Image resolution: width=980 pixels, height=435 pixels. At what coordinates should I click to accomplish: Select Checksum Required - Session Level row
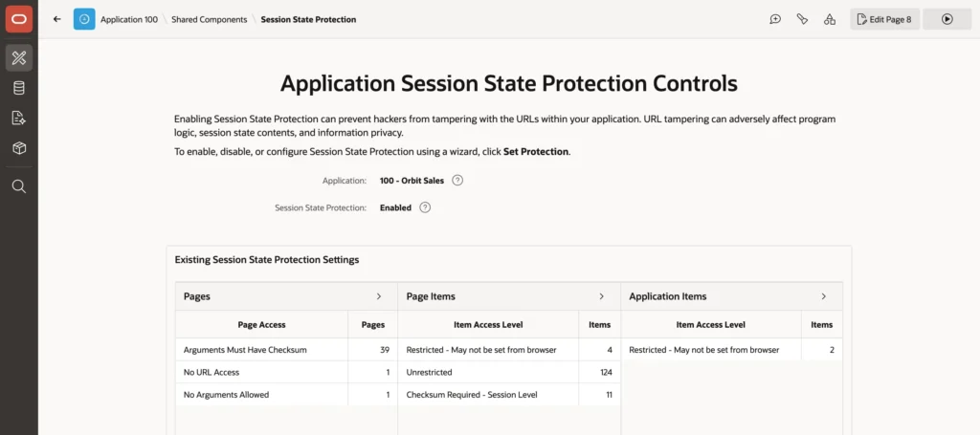click(509, 395)
